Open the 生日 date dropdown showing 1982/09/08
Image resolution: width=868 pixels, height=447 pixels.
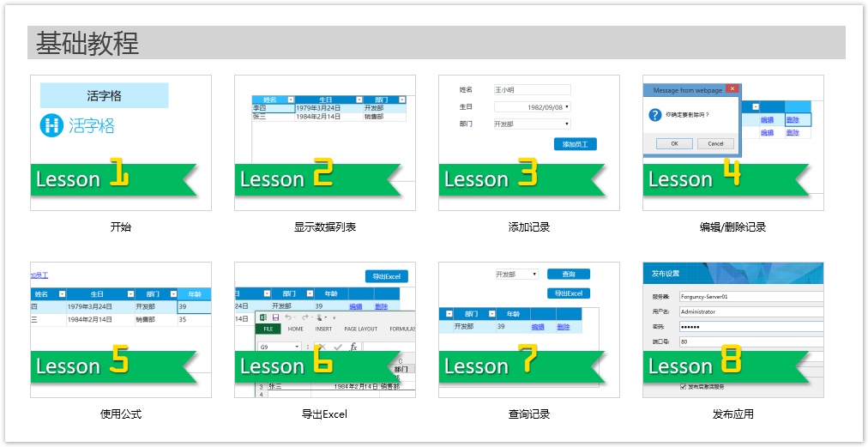[x=532, y=107]
